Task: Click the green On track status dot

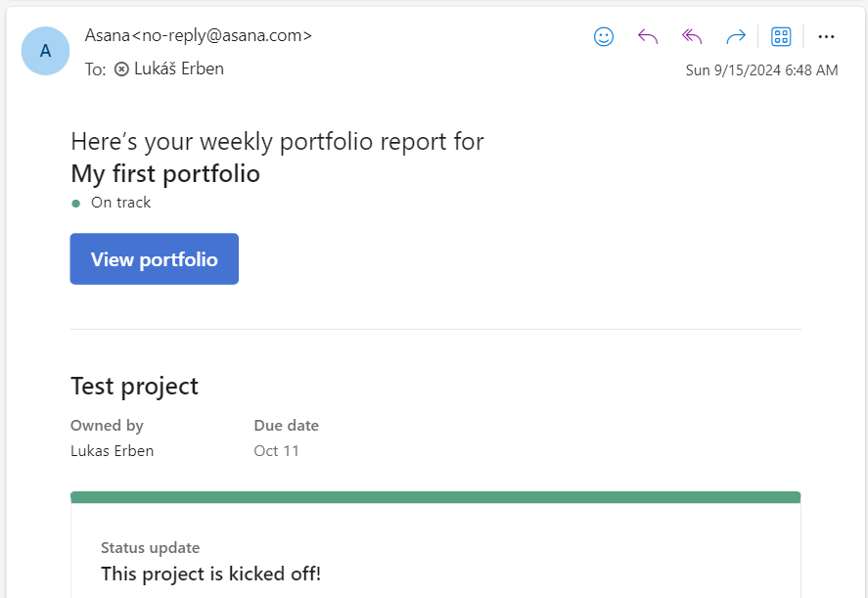Action: pos(76,202)
